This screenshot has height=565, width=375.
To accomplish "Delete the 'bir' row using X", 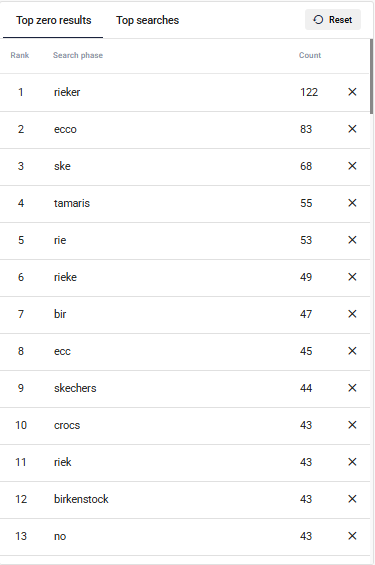I will coord(352,314).
